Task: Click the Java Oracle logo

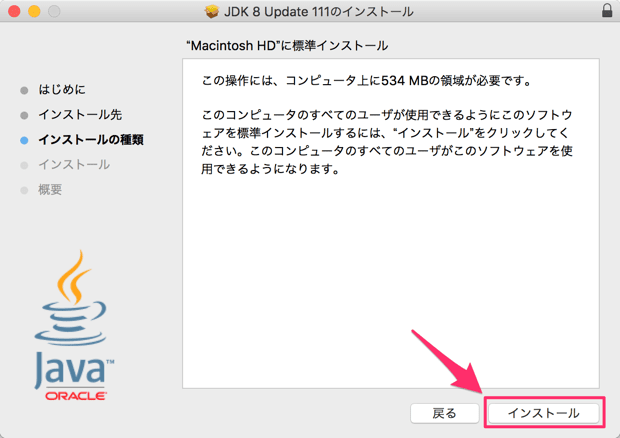Action: point(74,325)
